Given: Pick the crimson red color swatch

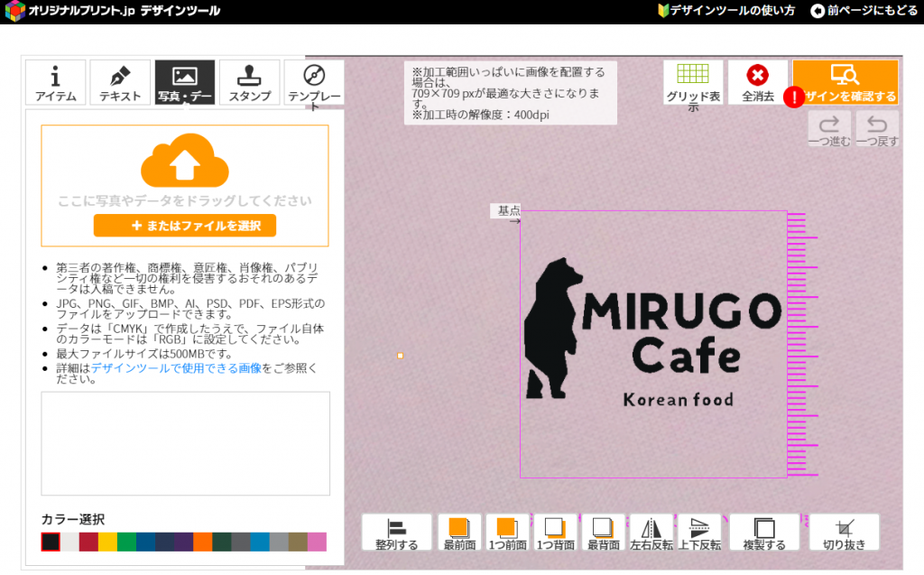Looking at the screenshot, I should [88, 542].
